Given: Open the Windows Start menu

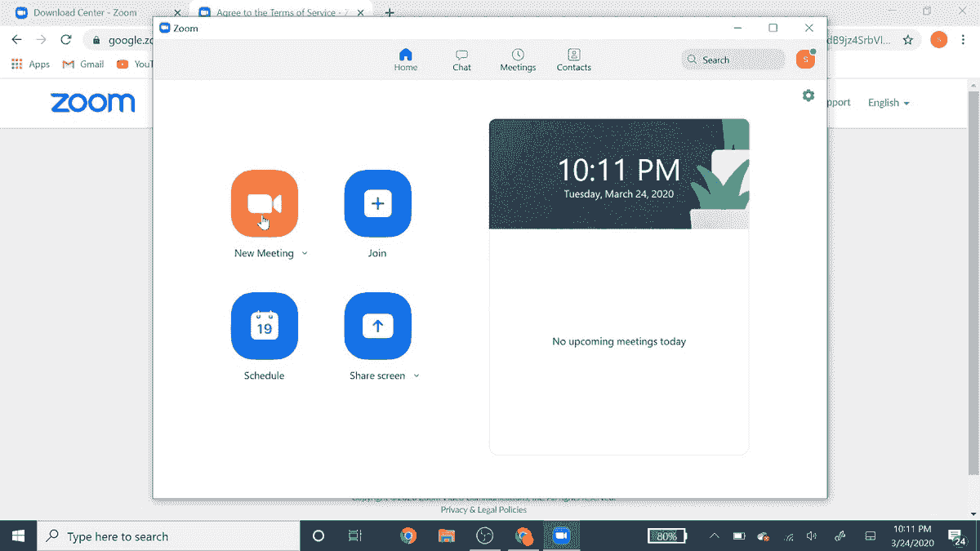Looking at the screenshot, I should pyautogui.click(x=18, y=535).
